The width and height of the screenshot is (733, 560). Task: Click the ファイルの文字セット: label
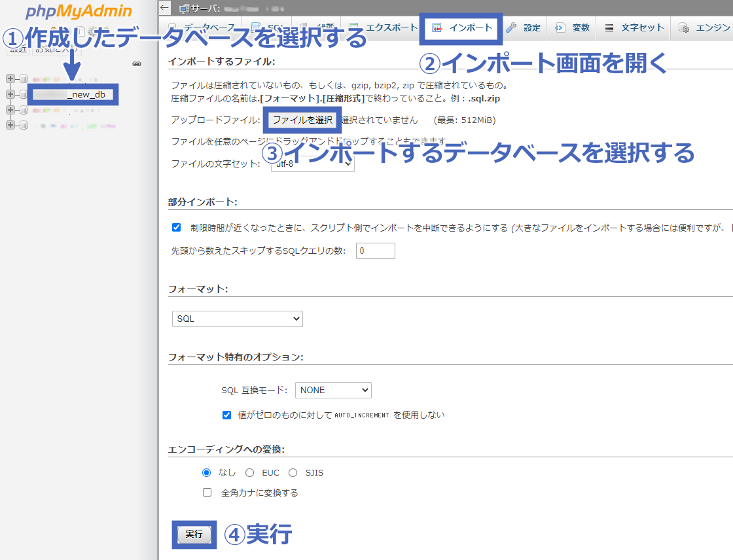click(215, 164)
